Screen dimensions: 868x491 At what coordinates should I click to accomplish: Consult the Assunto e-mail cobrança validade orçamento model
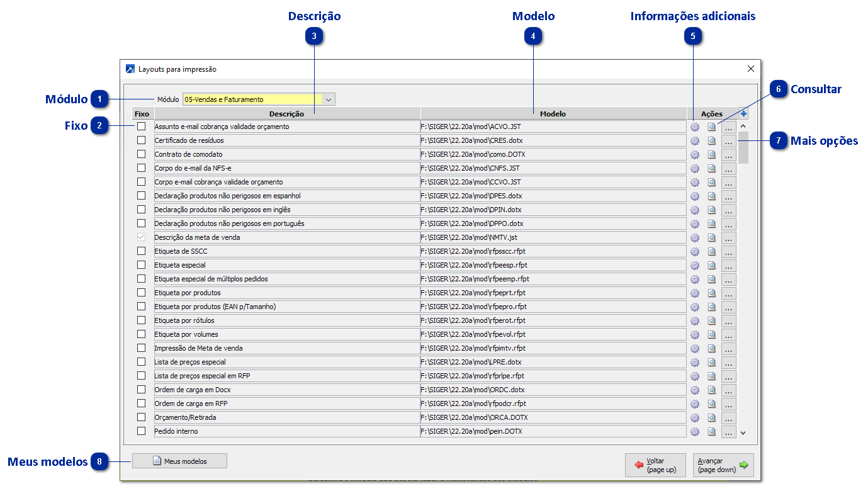[712, 127]
